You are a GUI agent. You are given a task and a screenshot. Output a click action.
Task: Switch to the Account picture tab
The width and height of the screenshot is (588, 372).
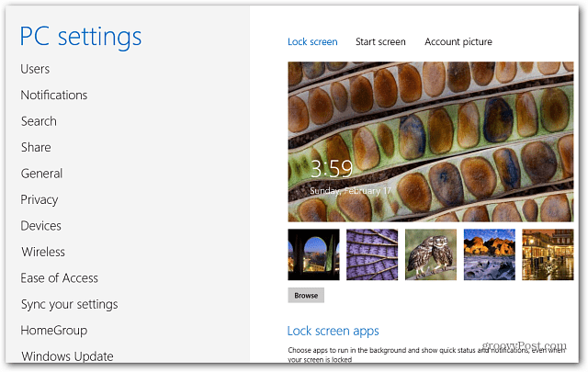(458, 41)
